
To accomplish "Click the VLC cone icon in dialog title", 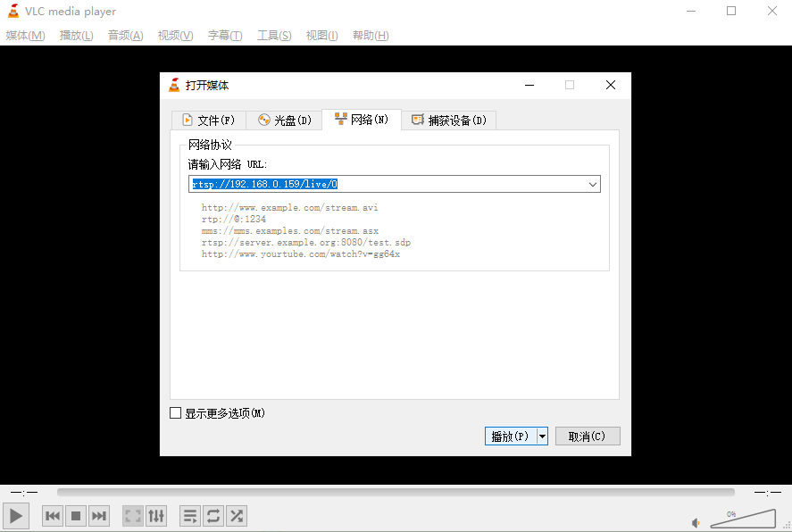I will pyautogui.click(x=174, y=85).
